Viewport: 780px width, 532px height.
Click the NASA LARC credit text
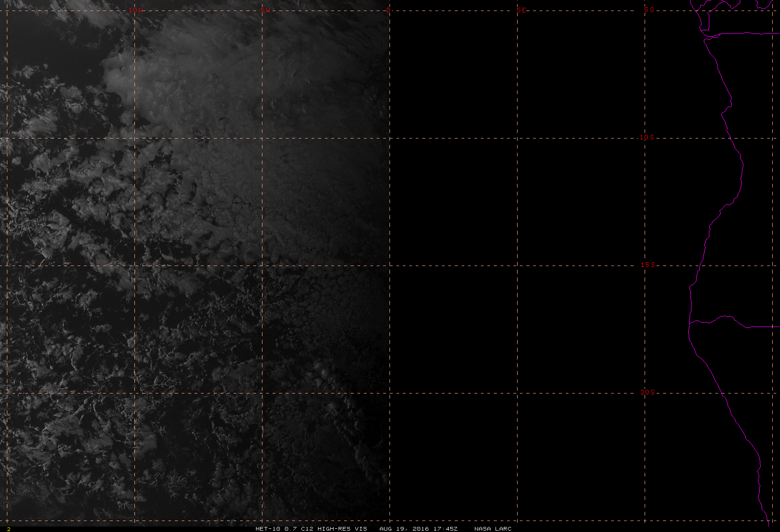coord(492,528)
